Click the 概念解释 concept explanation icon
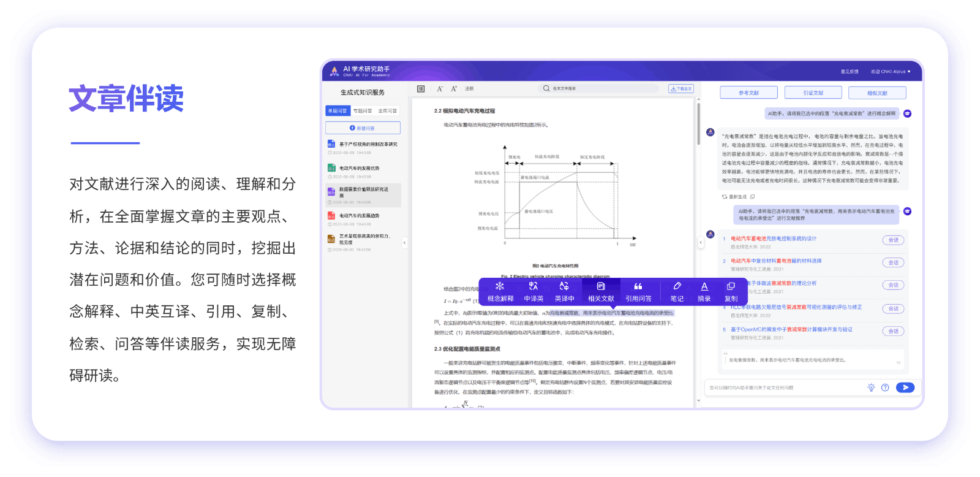The height and width of the screenshot is (477, 980). coord(500,286)
